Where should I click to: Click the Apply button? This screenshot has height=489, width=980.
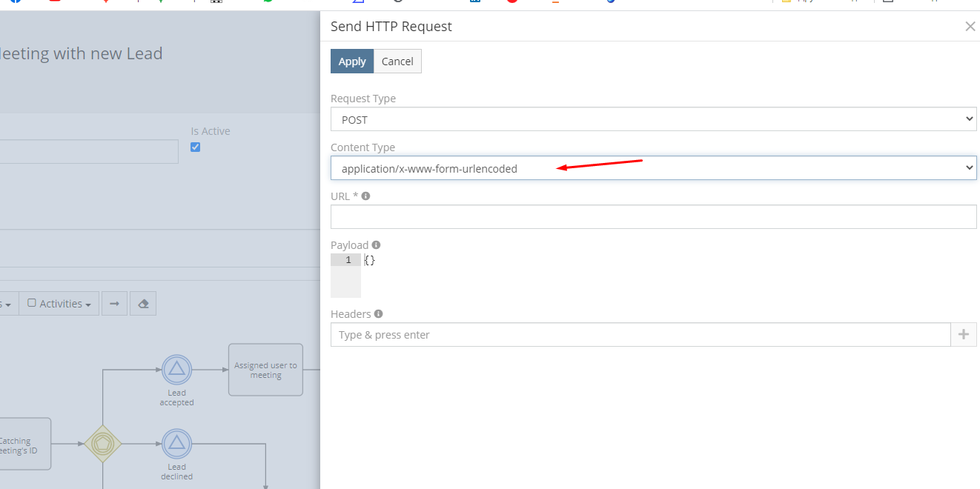pos(352,61)
